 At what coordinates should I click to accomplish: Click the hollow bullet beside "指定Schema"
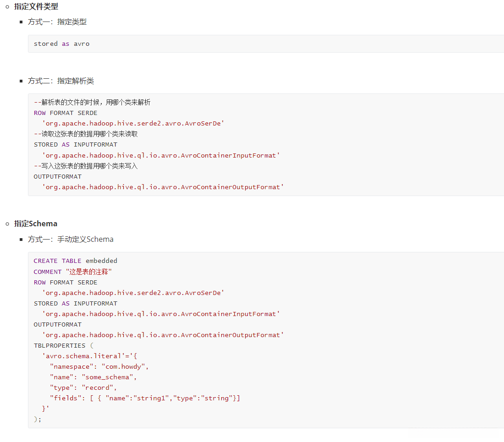coord(7,224)
